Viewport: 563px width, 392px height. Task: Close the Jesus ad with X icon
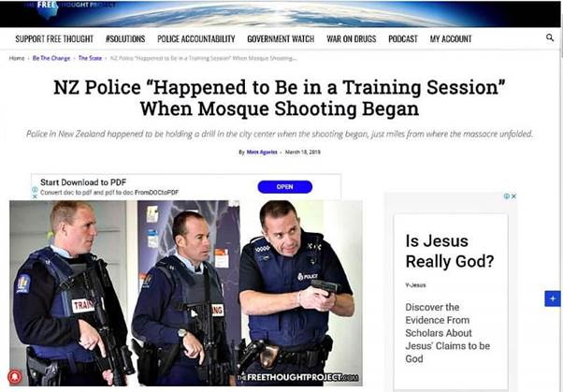pos(513,196)
